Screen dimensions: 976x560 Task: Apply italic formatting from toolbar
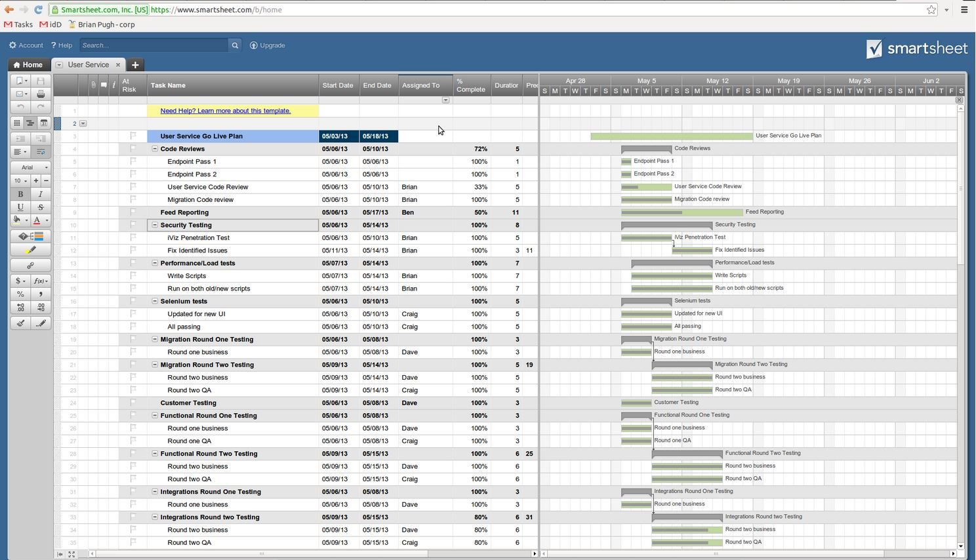[x=41, y=194]
